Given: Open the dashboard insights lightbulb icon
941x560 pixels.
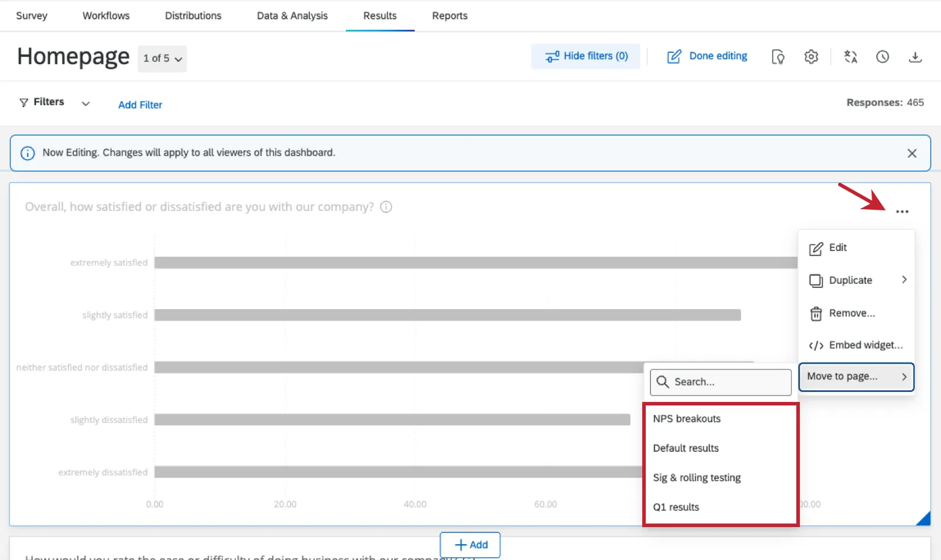Looking at the screenshot, I should coord(778,57).
